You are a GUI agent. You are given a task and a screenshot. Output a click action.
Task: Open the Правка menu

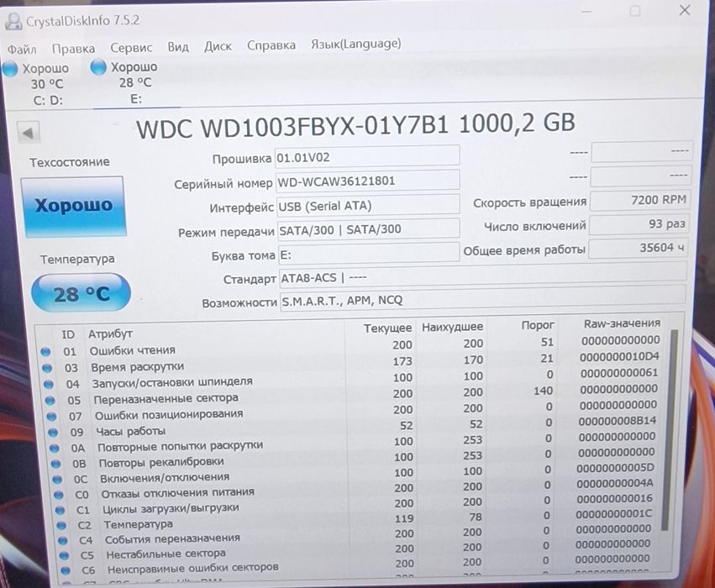(x=73, y=48)
